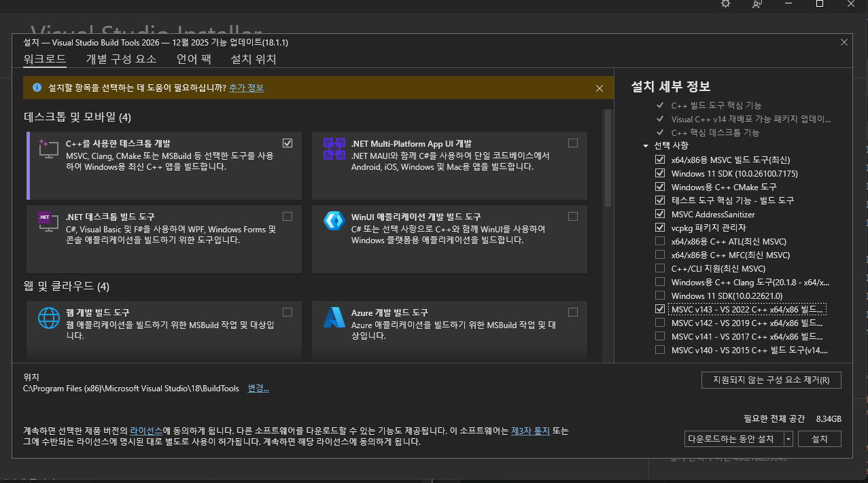Image resolution: width=868 pixels, height=483 pixels.
Task: Click the 데스크톱 및 모바일 (4) heading
Action: tap(77, 118)
